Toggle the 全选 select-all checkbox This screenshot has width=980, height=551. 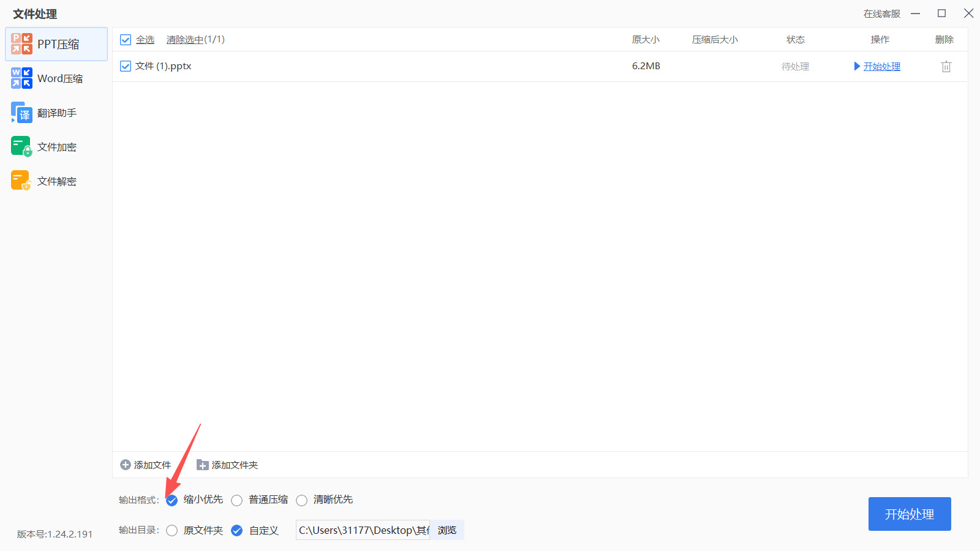pyautogui.click(x=126, y=39)
